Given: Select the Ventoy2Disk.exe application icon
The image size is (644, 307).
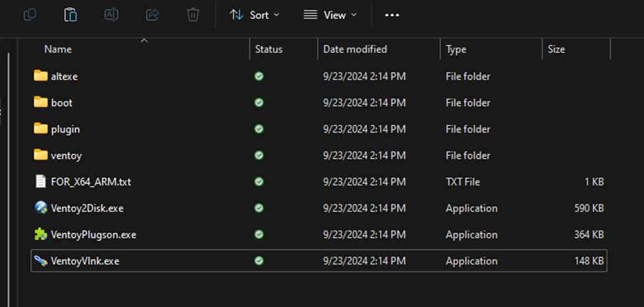Looking at the screenshot, I should pos(41,208).
